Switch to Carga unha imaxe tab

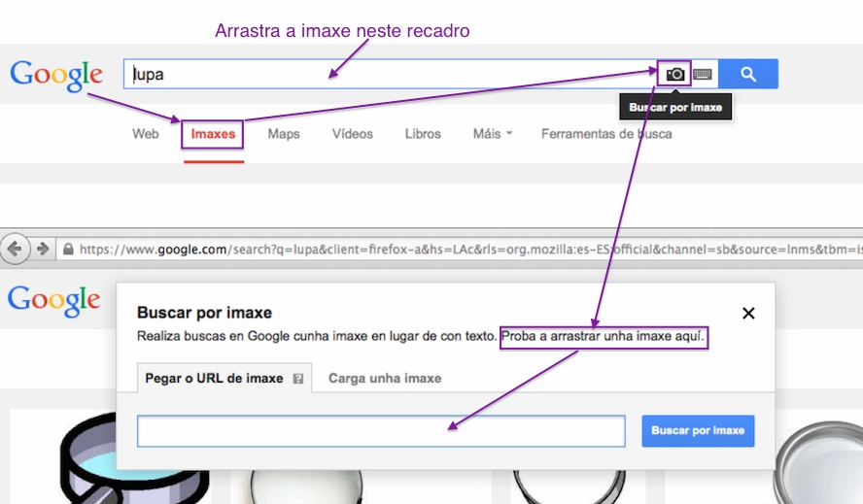tap(385, 378)
